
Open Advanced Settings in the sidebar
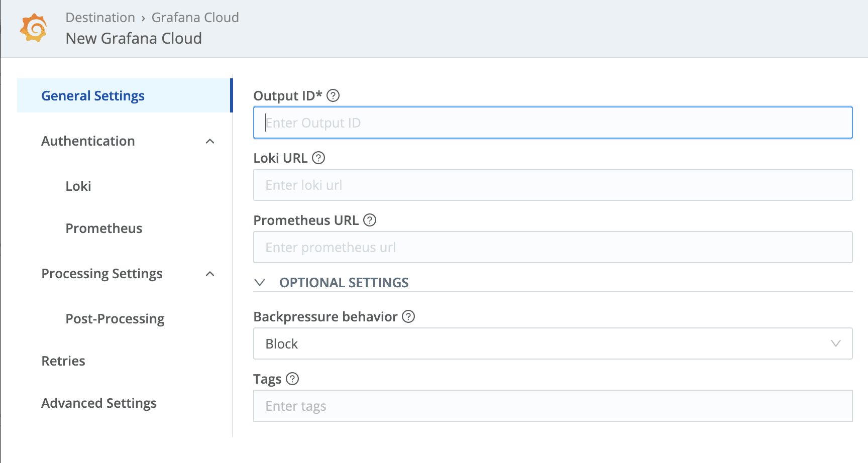pyautogui.click(x=99, y=403)
